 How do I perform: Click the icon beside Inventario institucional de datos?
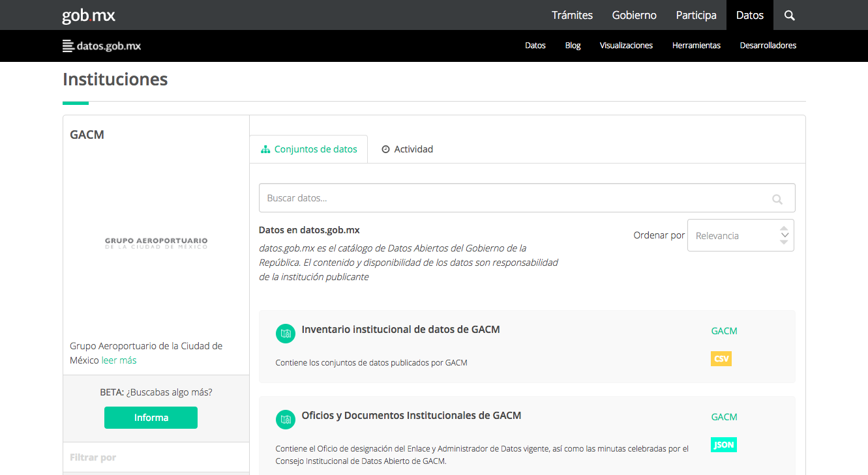coord(285,334)
